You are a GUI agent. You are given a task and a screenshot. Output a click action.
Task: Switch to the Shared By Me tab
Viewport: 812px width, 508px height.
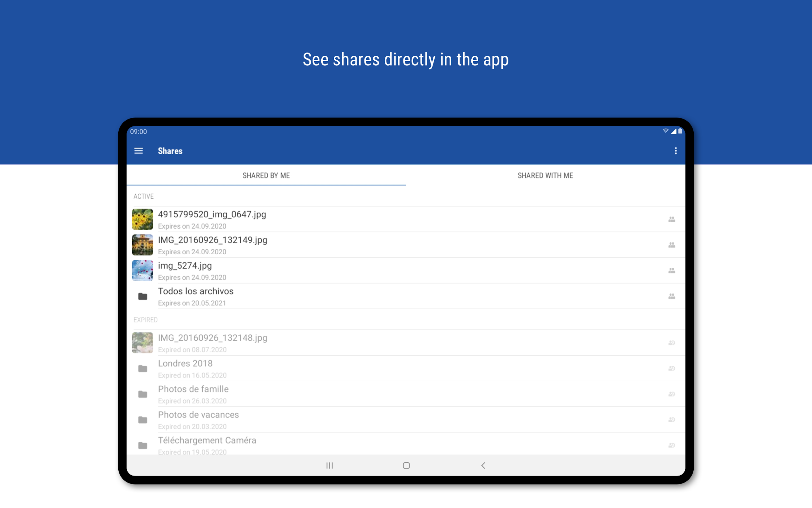click(x=266, y=175)
